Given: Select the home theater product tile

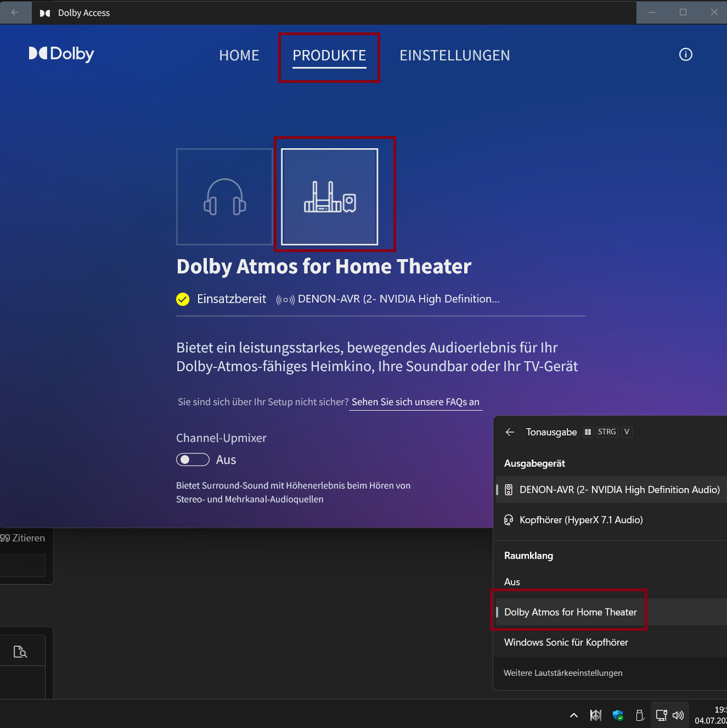Looking at the screenshot, I should click(x=329, y=197).
